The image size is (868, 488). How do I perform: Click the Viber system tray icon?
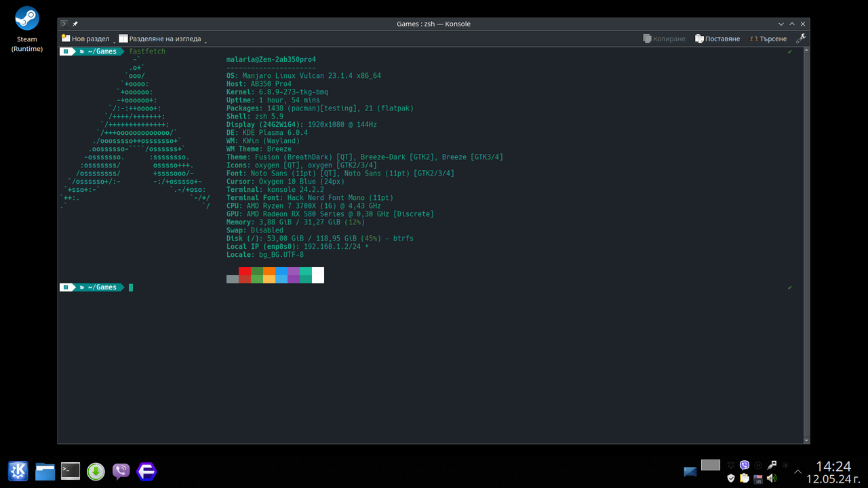coord(745,465)
